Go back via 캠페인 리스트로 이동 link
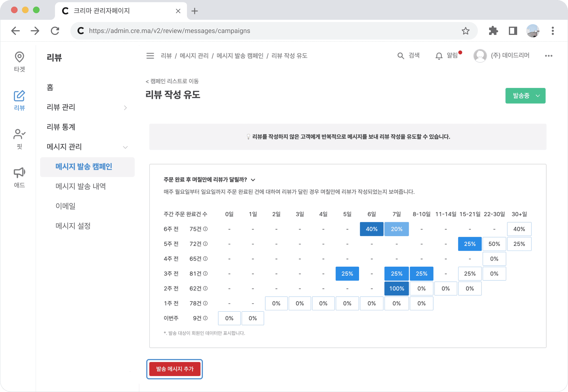Screen dimensions: 568x392 point(172,81)
